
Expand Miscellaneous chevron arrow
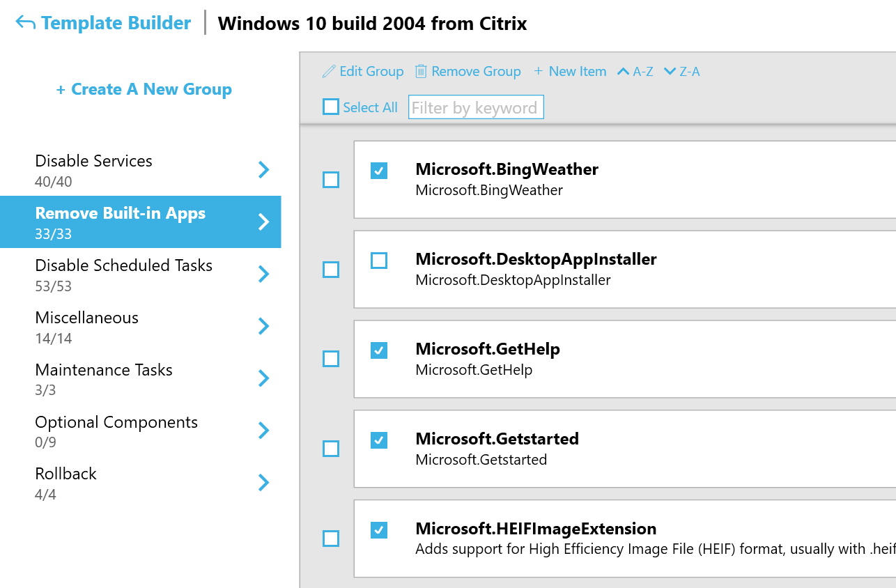coord(263,326)
